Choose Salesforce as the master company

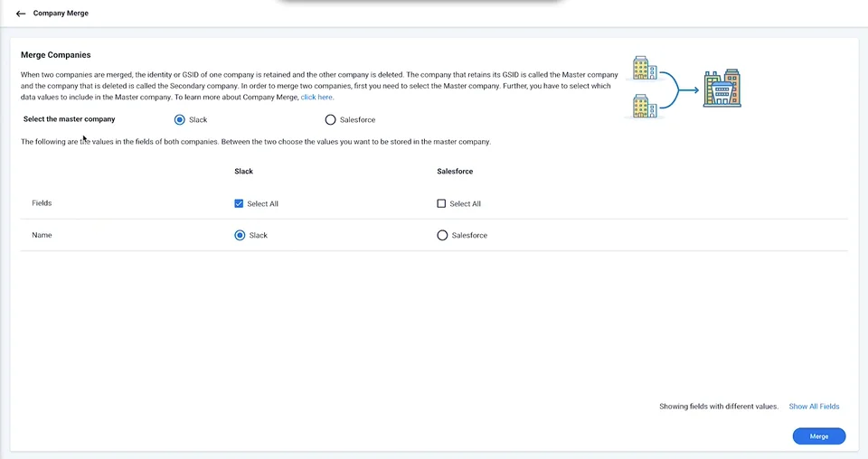330,119
